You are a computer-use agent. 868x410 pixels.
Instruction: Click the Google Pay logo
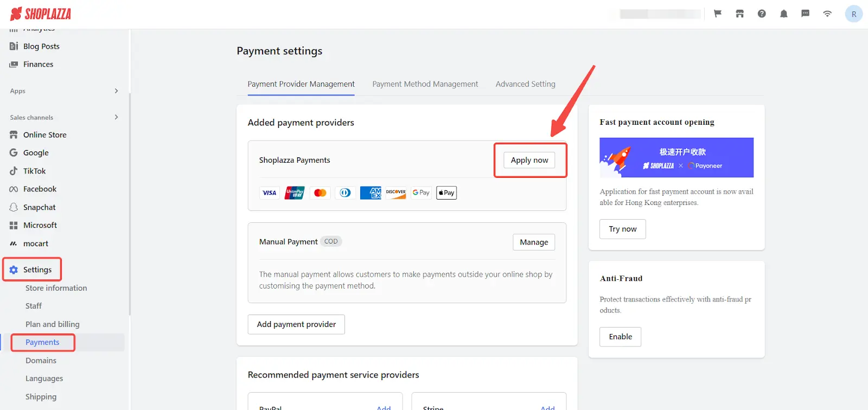pyautogui.click(x=421, y=193)
